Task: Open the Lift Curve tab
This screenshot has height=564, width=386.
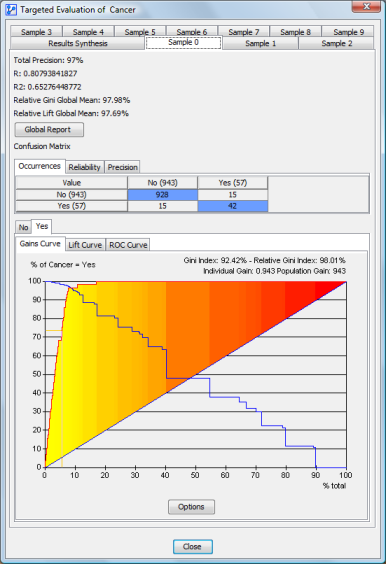Action: [85, 245]
